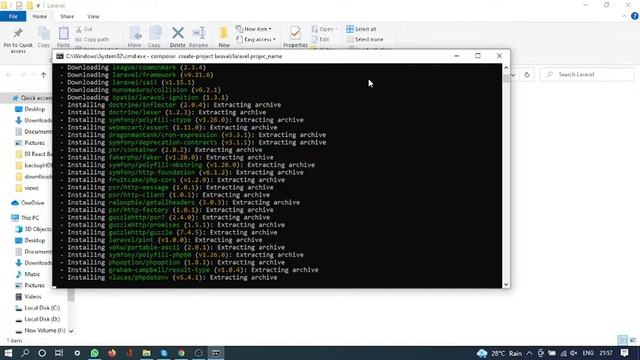Click Select none in ribbon
The image size is (640, 360).
365,40
